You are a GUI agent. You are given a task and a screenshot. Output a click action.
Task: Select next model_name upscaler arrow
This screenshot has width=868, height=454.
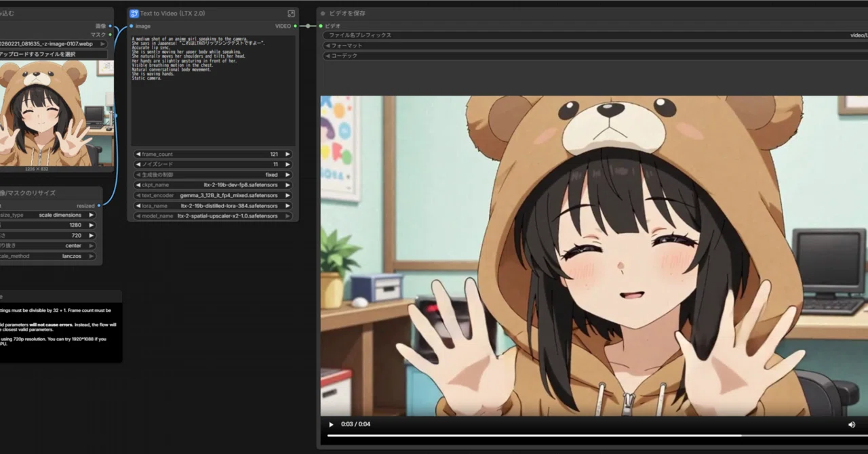point(288,216)
